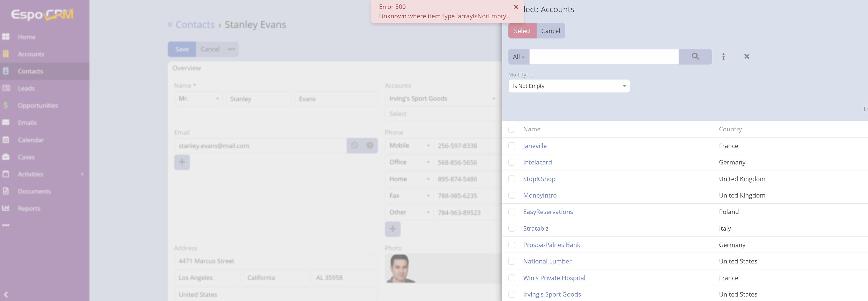
Task: Click the Calendar sidebar icon
Action: (6, 140)
